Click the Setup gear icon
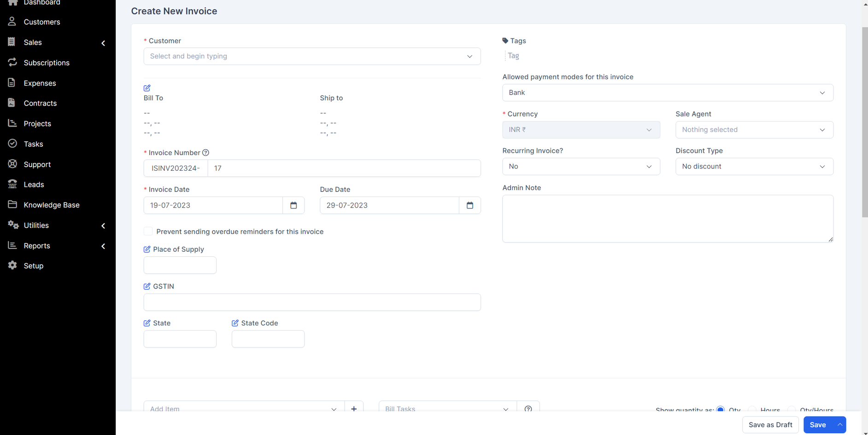Screen dimensions: 868x435 coord(12,265)
